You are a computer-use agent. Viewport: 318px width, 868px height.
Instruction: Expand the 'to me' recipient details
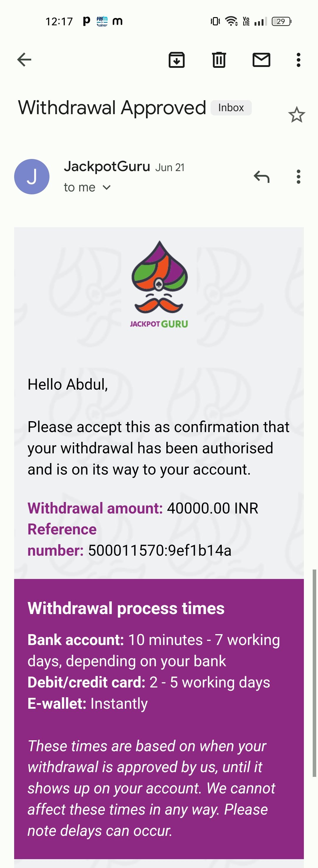[x=106, y=187]
